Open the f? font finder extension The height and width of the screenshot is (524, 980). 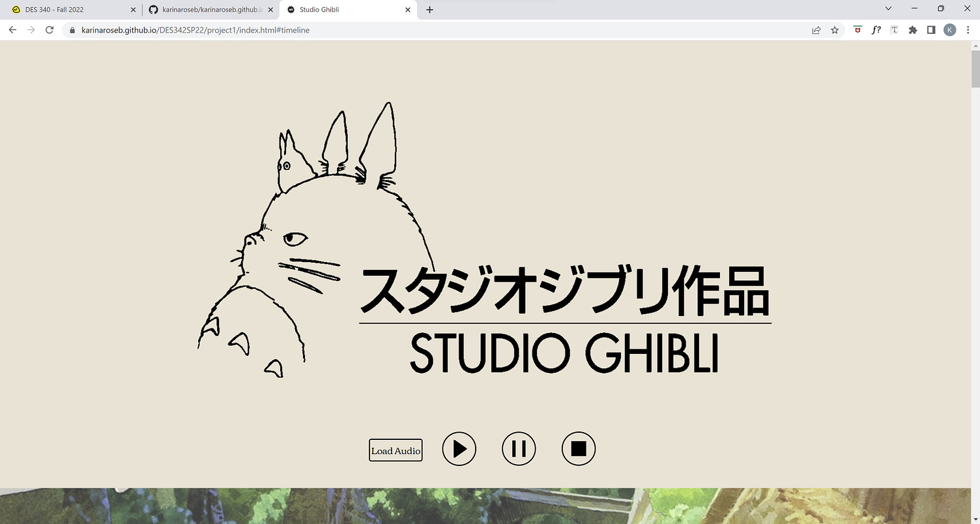coord(876,30)
